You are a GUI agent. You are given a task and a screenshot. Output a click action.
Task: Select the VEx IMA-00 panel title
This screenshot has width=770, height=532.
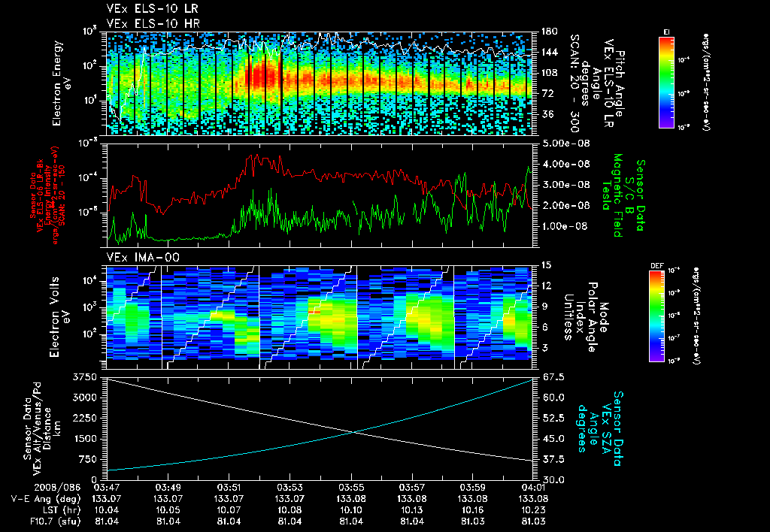(143, 258)
